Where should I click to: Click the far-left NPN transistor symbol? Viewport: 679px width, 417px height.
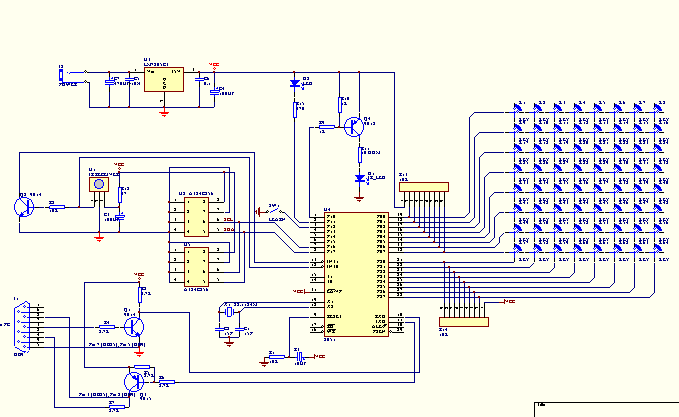(21, 205)
